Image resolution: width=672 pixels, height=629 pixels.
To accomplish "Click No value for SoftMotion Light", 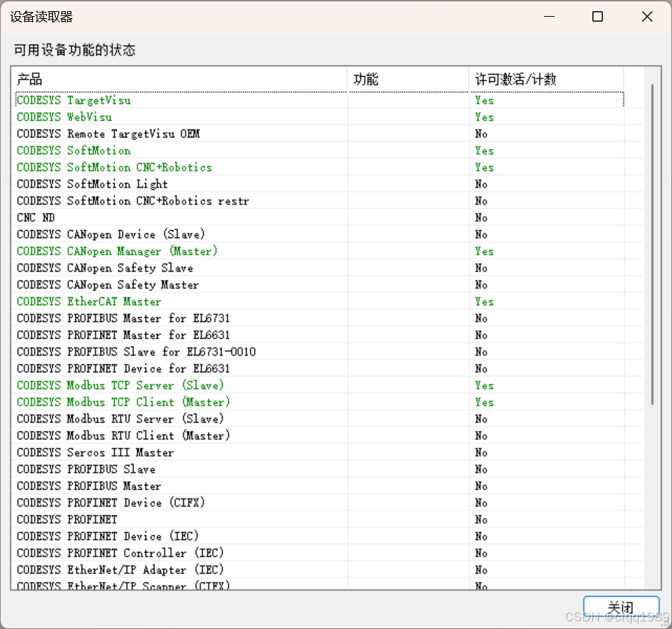I will tap(481, 184).
